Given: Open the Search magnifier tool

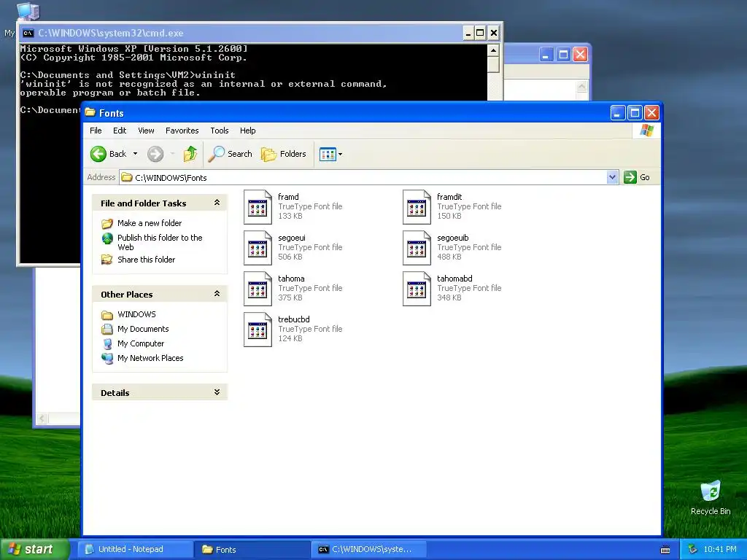Looking at the screenshot, I should click(x=230, y=154).
